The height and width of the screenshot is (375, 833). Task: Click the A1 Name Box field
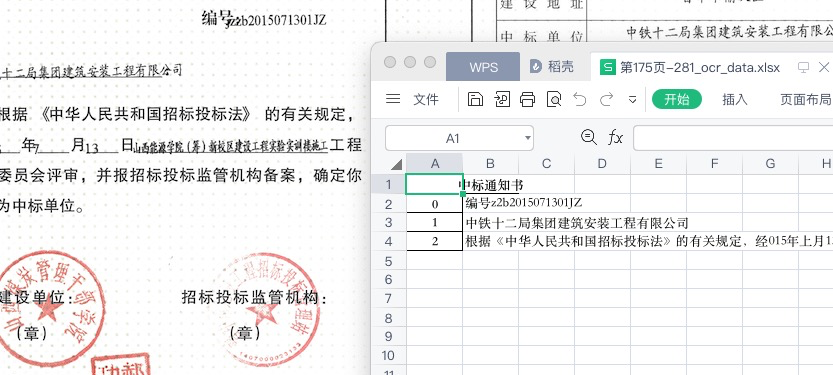click(453, 139)
